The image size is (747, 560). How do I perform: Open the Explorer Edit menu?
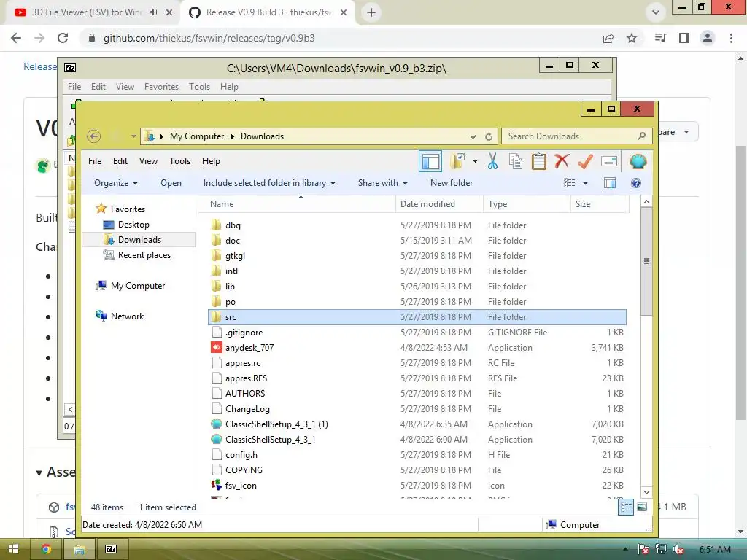point(120,161)
